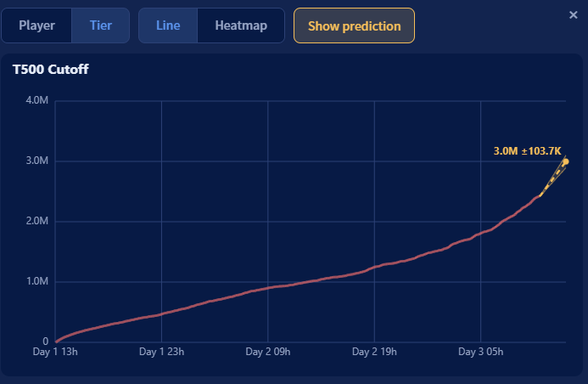
Task: Click the yellow prediction endpoint marker
Action: (565, 161)
